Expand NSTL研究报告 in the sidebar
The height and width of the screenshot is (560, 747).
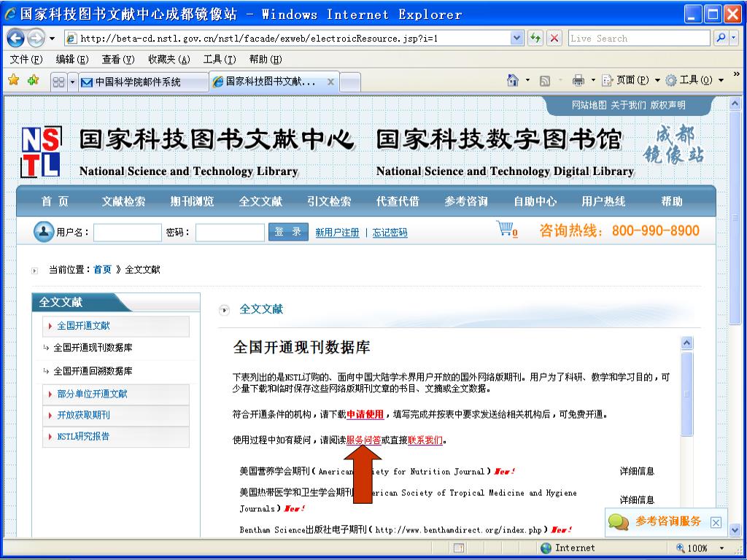pyautogui.click(x=116, y=436)
